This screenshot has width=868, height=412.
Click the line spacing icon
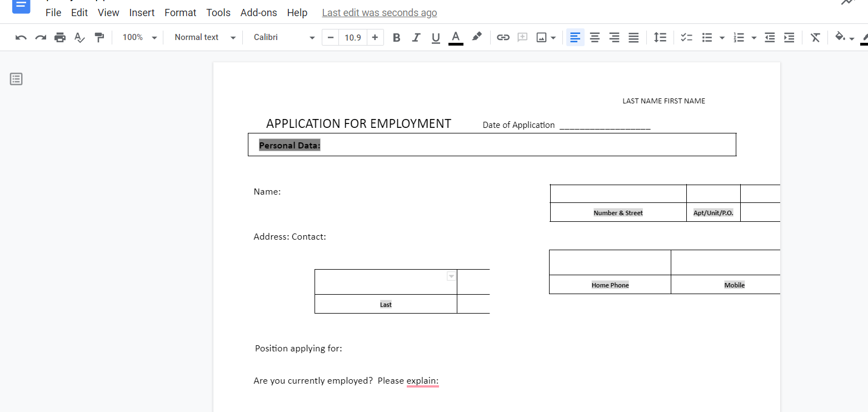660,37
